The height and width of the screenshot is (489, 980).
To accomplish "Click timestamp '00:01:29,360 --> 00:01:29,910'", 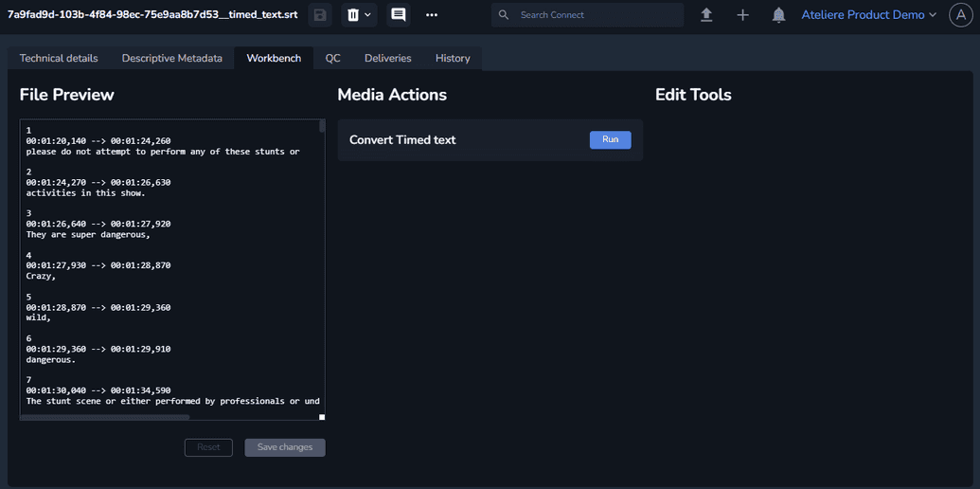I will point(98,349).
